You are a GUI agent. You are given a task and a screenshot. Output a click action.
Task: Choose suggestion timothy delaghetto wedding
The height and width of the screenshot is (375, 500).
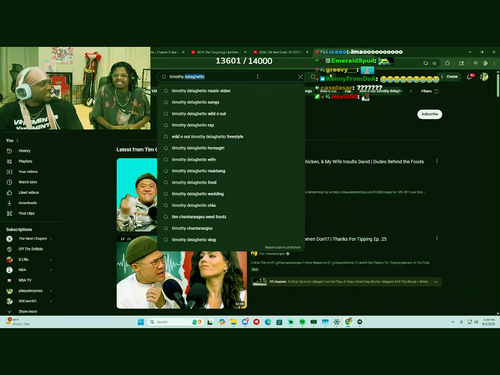231,194
